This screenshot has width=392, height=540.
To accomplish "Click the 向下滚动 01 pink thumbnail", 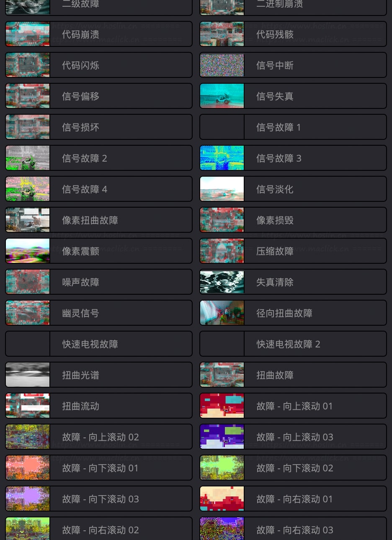I will click(28, 468).
